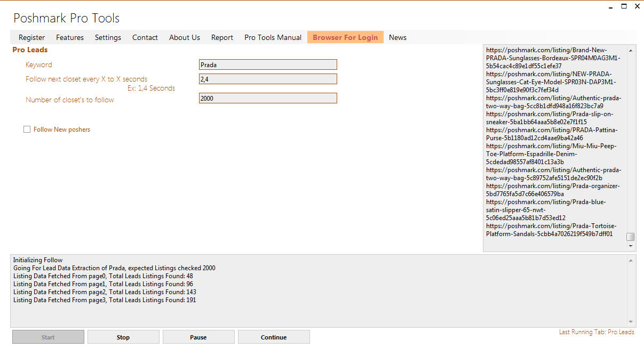Click the 'Last Running Tab: Pro Leads' status text
Screen dimensions: 644x348
pyautogui.click(x=597, y=332)
